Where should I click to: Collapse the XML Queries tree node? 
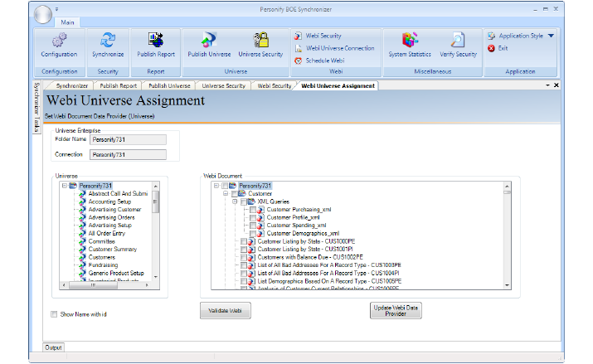point(235,201)
